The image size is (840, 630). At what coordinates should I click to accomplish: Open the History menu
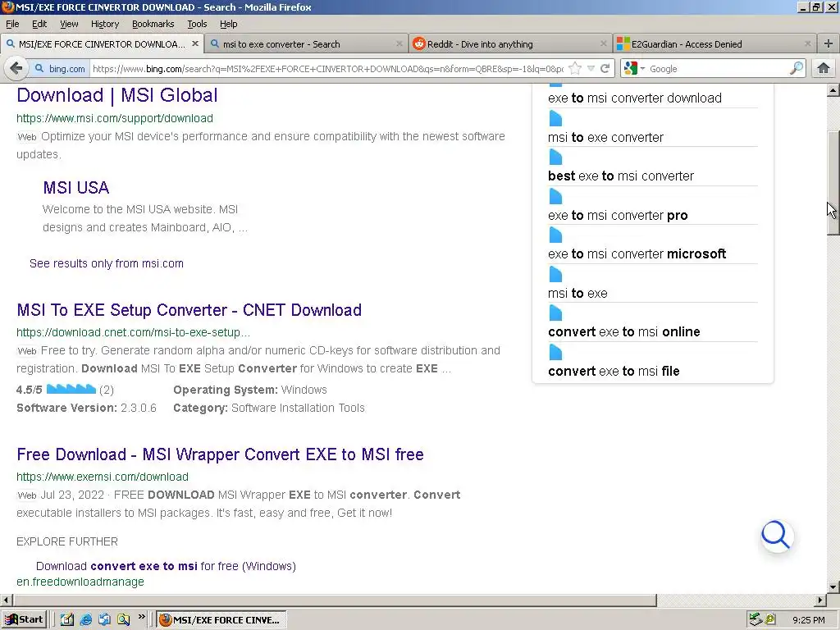coord(105,24)
